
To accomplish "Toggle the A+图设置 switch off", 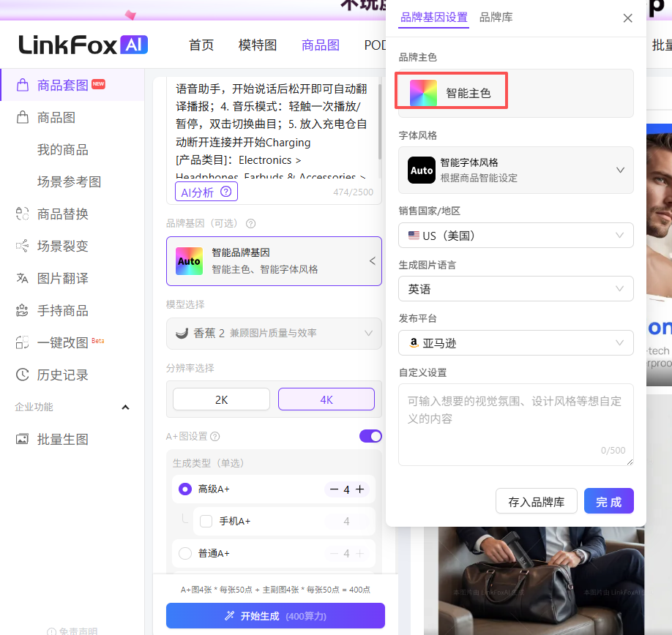I will point(370,437).
